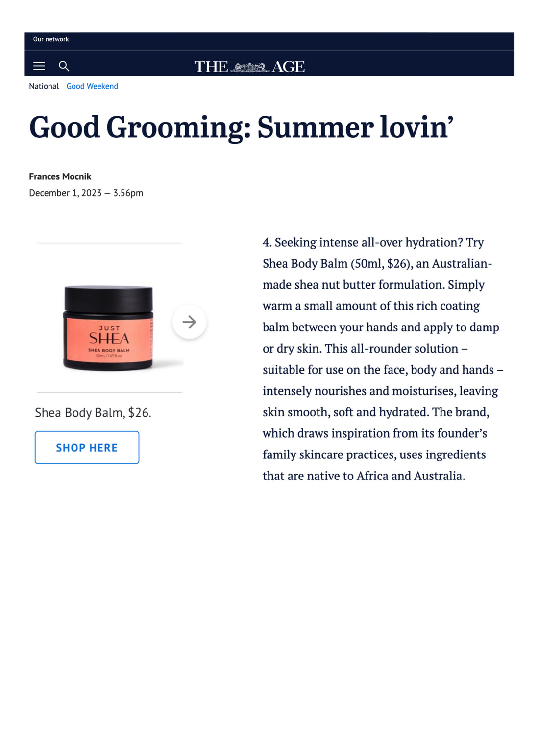
Task: Open author Frances Mocnik's profile
Action: 60,176
